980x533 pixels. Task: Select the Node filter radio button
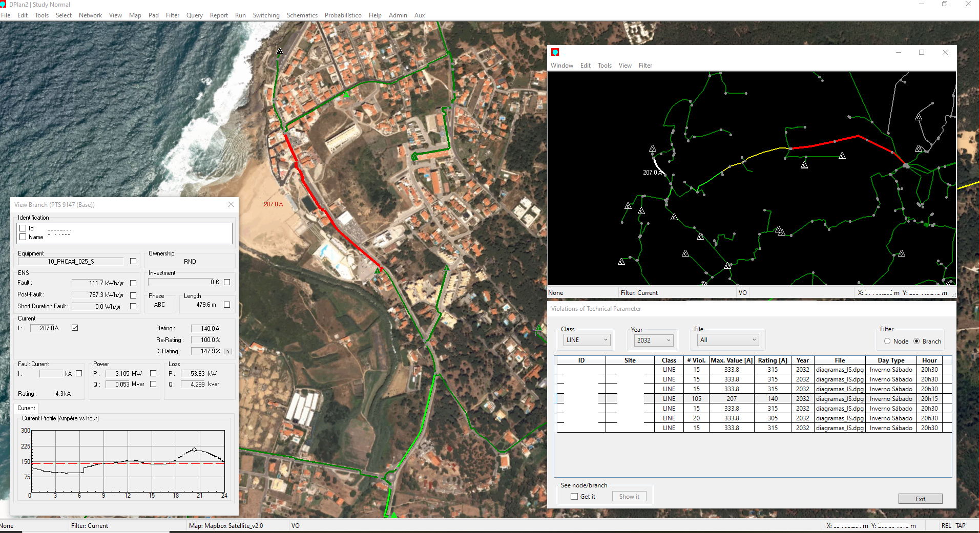coord(887,342)
